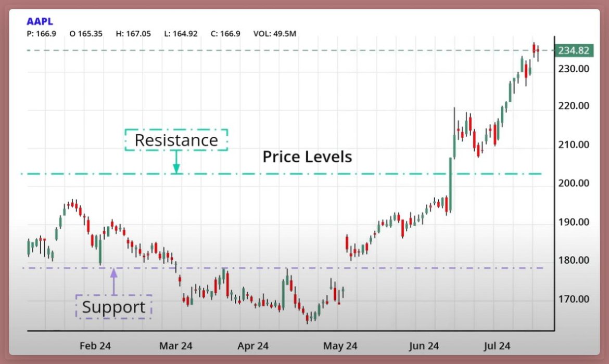The height and width of the screenshot is (364, 609).
Task: Select the green 234.82 current price tag
Action: [x=573, y=50]
